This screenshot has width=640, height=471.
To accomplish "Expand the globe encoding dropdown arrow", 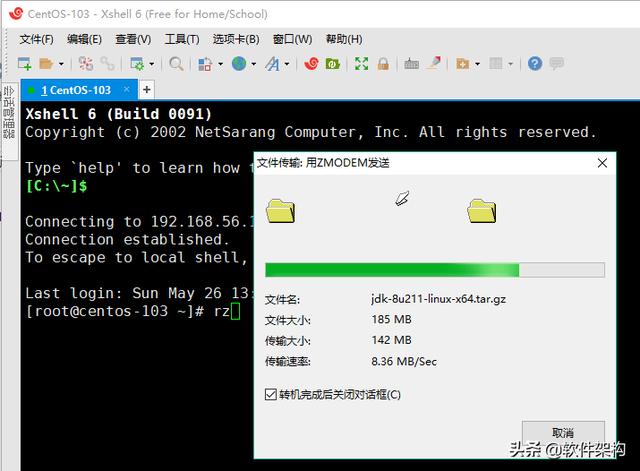I will (x=253, y=64).
